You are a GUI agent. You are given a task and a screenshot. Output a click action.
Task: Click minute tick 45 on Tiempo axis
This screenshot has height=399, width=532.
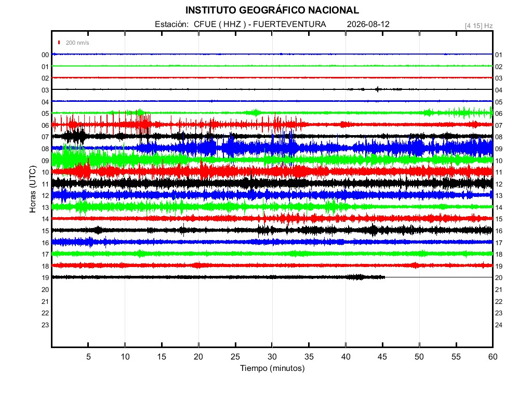[382, 356]
